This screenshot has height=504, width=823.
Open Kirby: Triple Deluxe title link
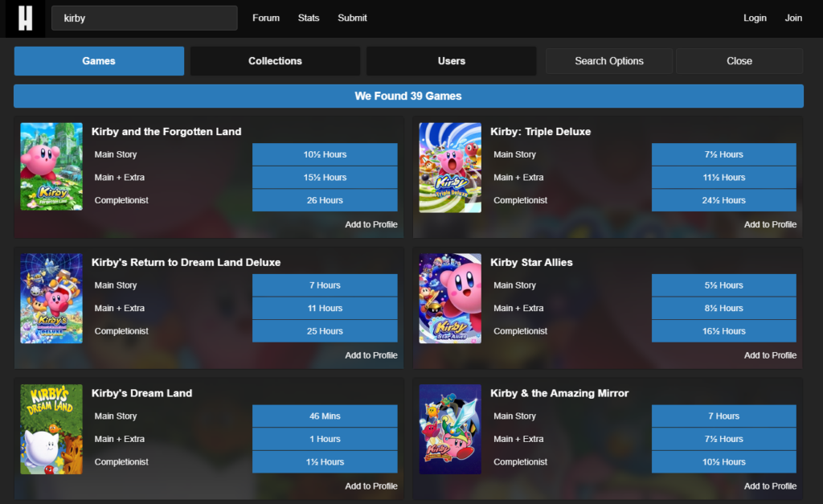point(541,132)
